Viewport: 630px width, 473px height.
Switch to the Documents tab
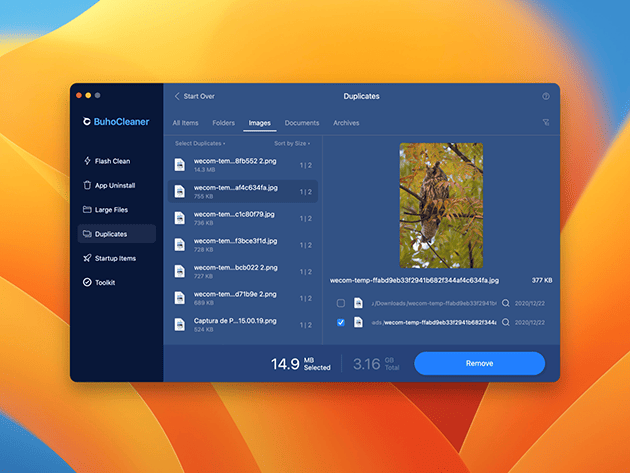point(301,123)
